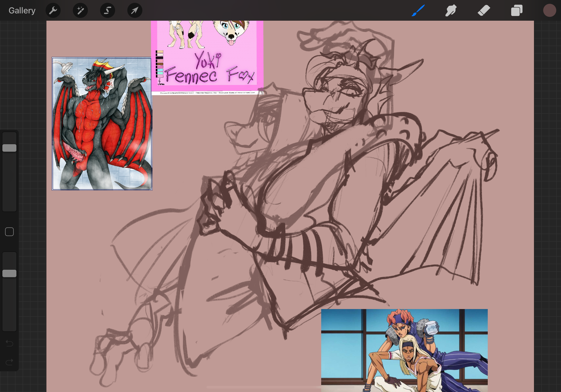Select the Eraser tool

tap(484, 11)
